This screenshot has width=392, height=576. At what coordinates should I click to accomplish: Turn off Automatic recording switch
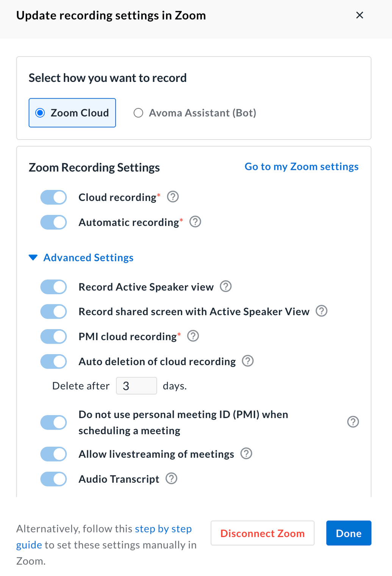point(53,222)
